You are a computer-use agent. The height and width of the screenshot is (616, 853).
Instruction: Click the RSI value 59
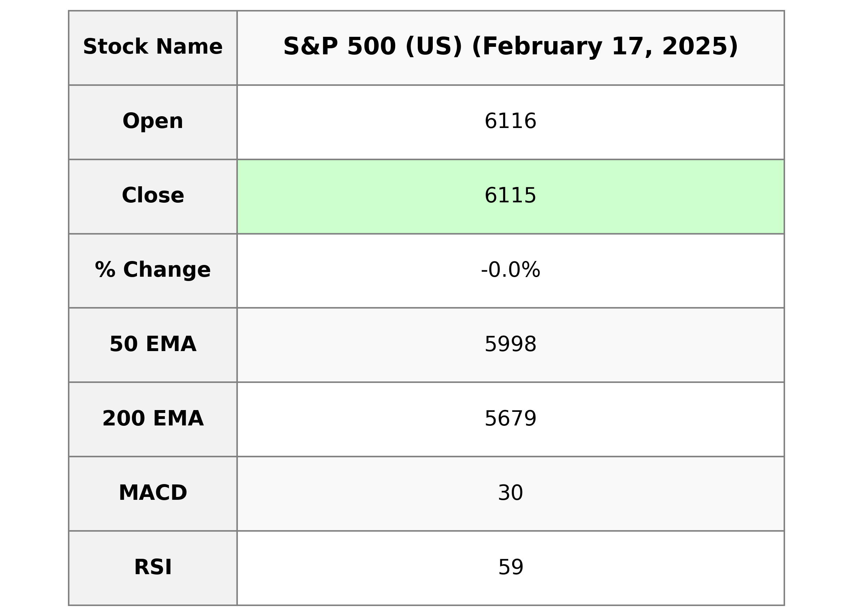coord(510,567)
